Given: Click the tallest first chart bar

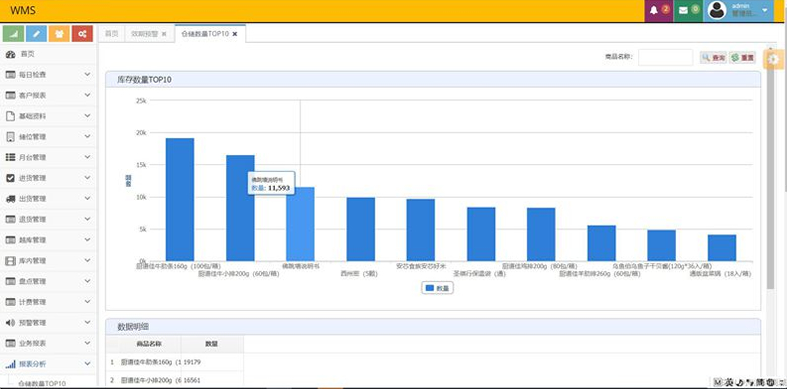Looking at the screenshot, I should (x=180, y=199).
